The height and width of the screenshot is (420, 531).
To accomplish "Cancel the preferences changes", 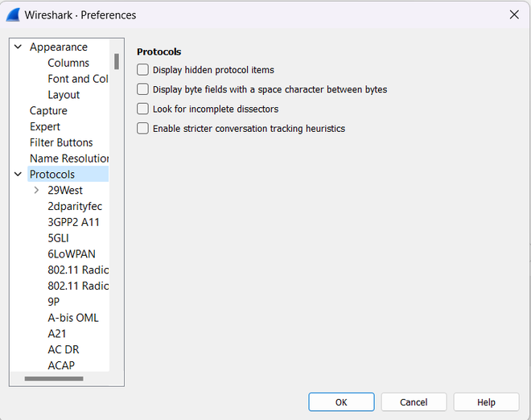I will click(x=414, y=402).
